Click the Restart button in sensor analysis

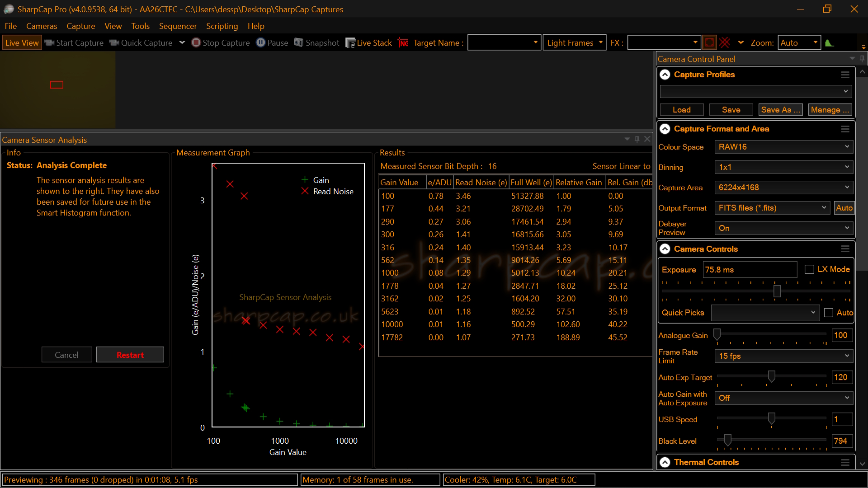[x=130, y=355]
